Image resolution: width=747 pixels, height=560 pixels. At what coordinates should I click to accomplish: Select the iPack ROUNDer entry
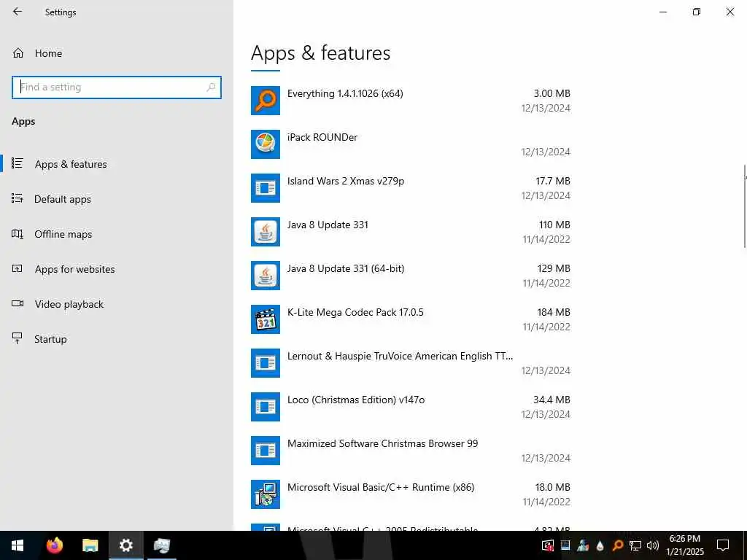(411, 144)
